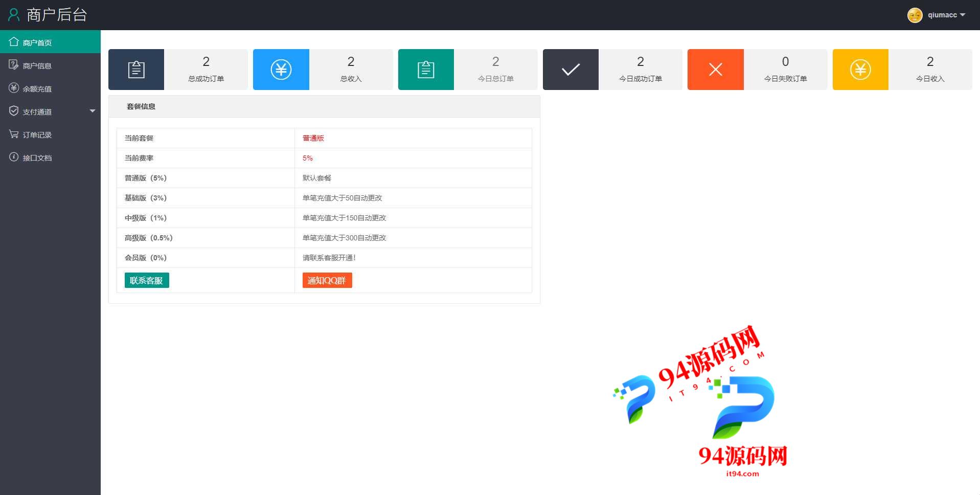Screen dimensions: 980x495
Task: Click the clipboard icon of 总成功订单 card
Action: (x=136, y=70)
